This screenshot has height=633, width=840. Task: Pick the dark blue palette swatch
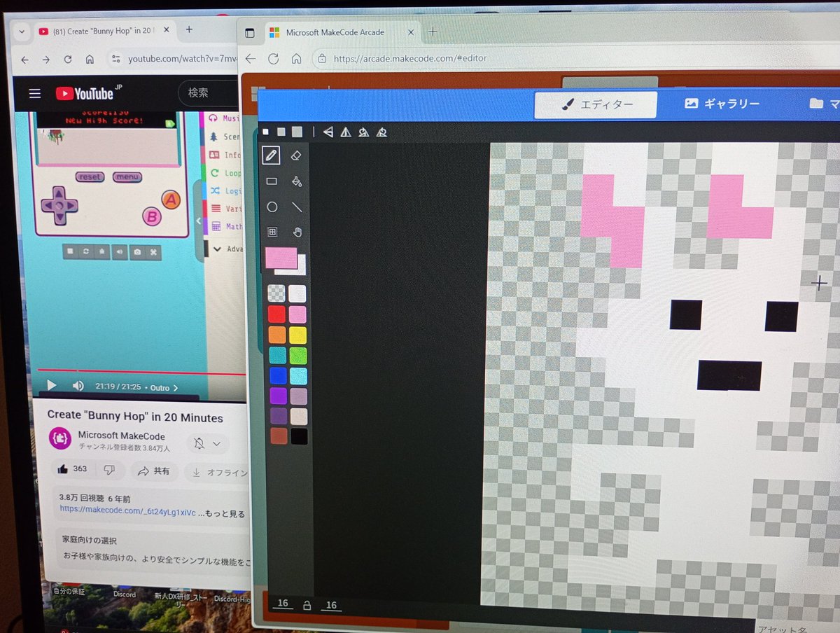(x=278, y=376)
